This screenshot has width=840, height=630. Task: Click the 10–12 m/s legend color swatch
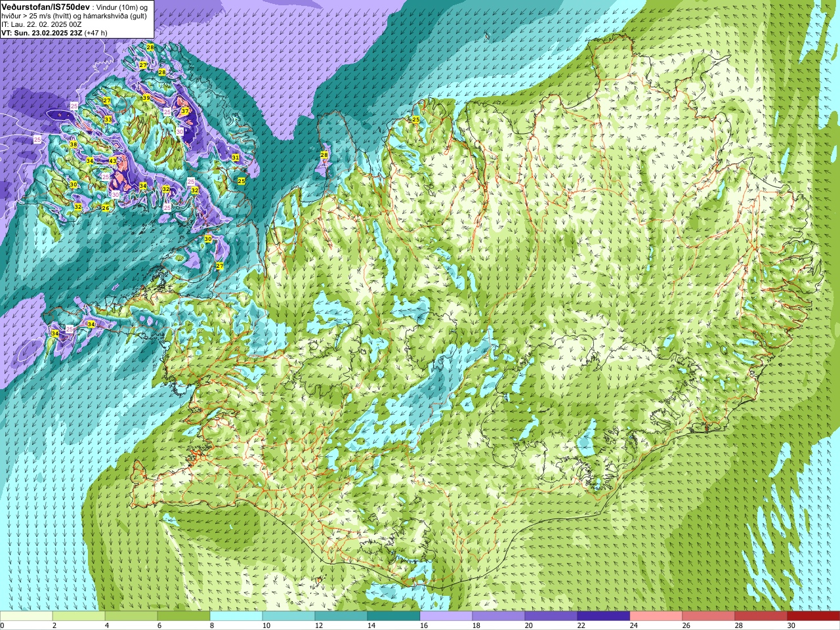point(289,616)
